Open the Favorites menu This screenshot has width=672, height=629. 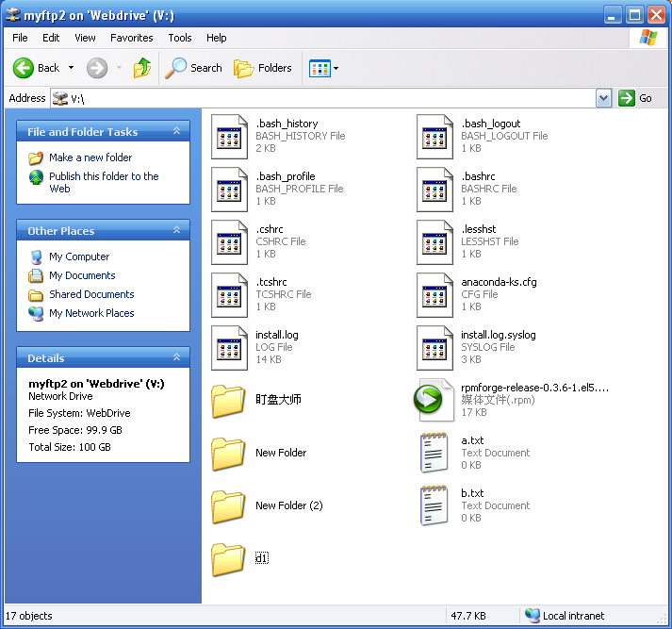click(131, 38)
